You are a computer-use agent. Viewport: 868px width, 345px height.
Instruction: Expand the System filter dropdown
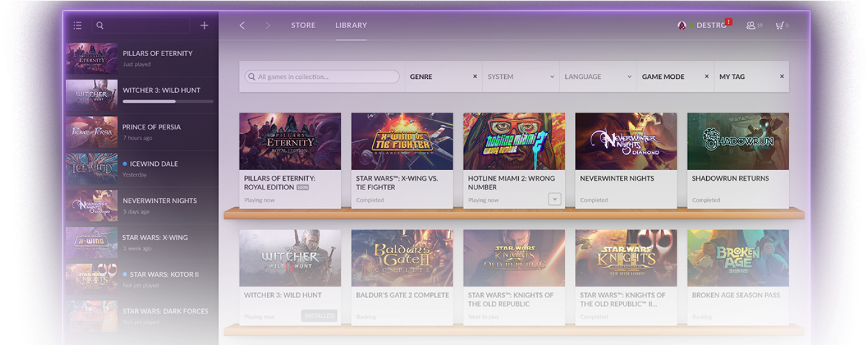(x=552, y=77)
